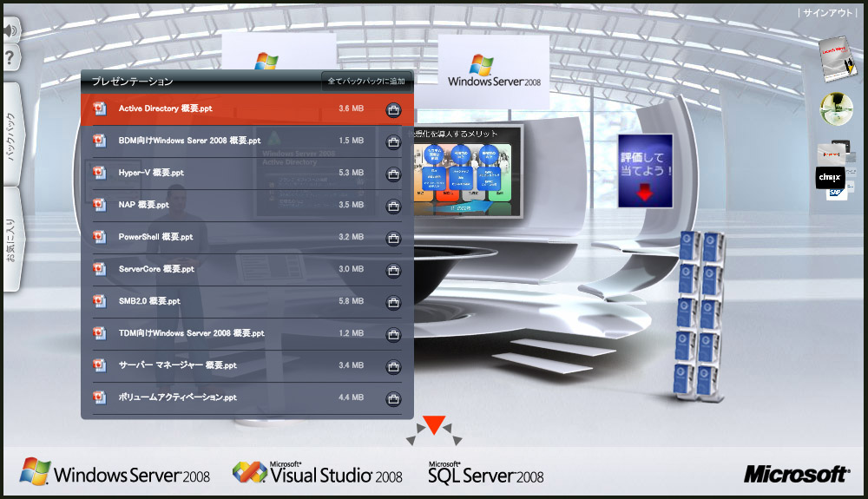The width and height of the screenshot is (868, 499).
Task: Click the citrix partner logo
Action: (830, 178)
